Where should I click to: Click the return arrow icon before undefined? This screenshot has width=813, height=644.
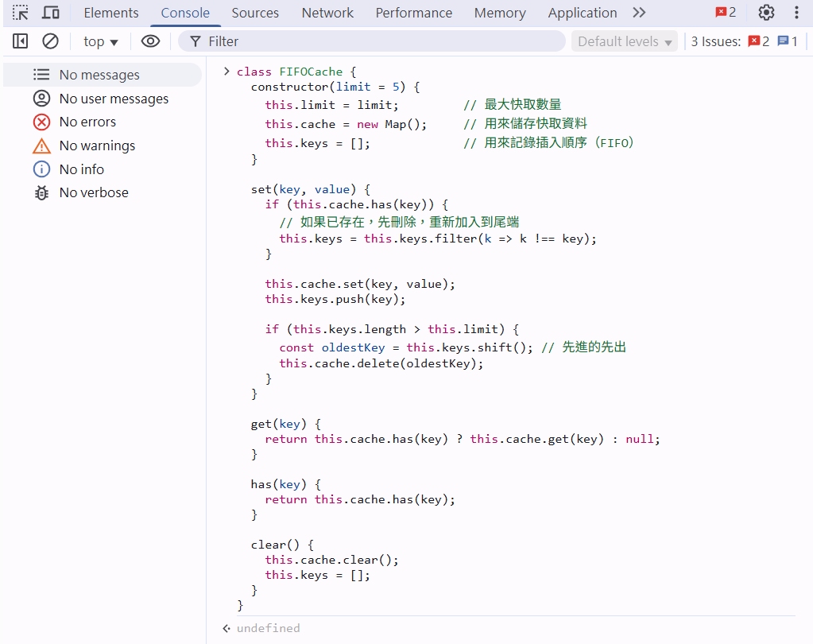tap(226, 628)
